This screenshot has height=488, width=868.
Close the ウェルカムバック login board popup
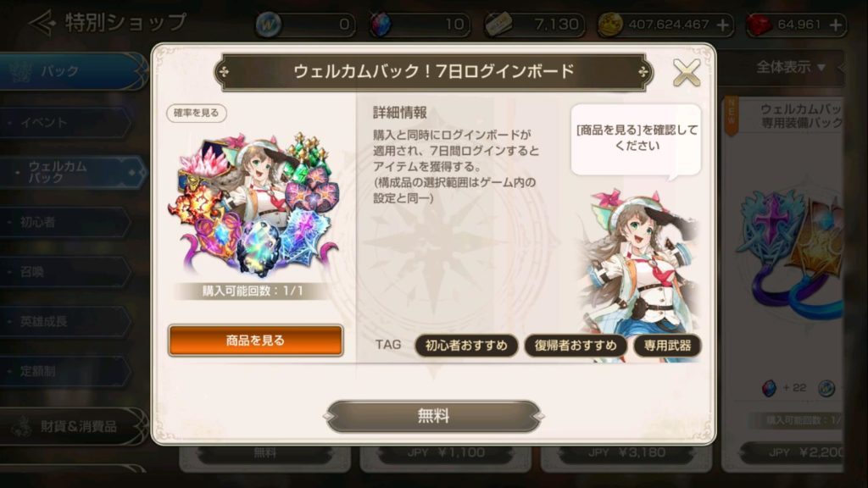(x=687, y=73)
